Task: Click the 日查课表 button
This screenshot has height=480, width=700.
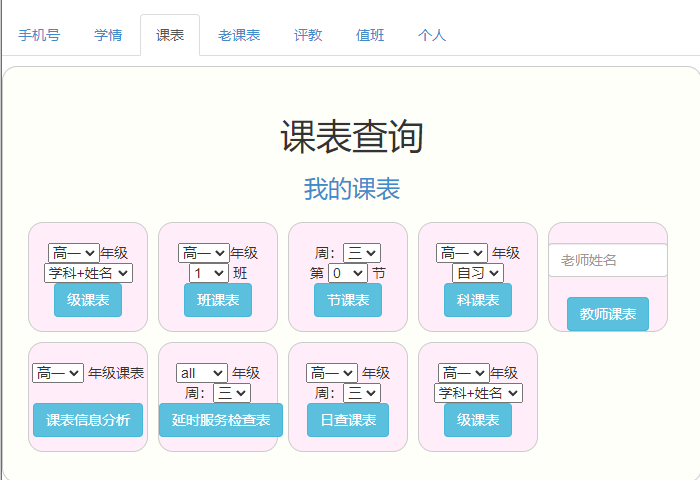Action: pyautogui.click(x=348, y=420)
